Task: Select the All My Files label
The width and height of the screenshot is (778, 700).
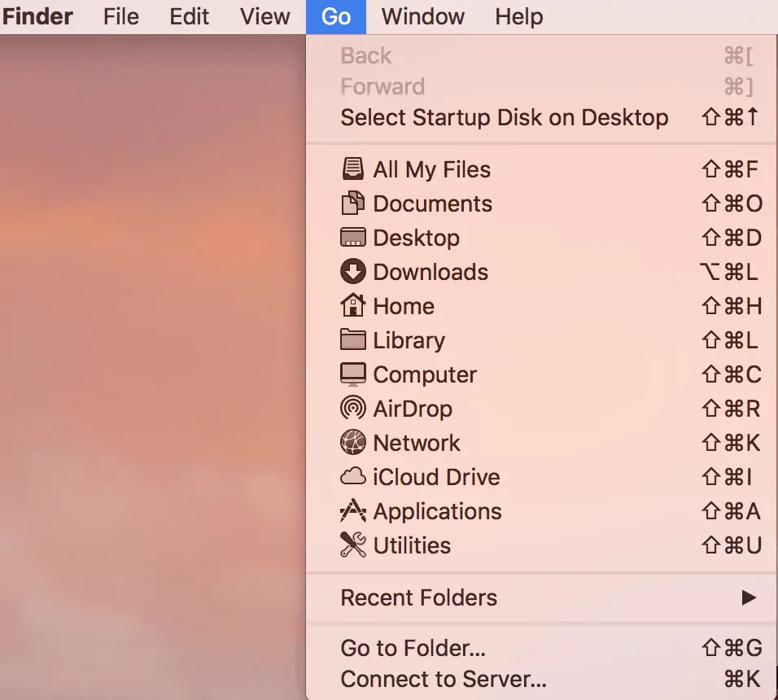Action: [x=431, y=169]
